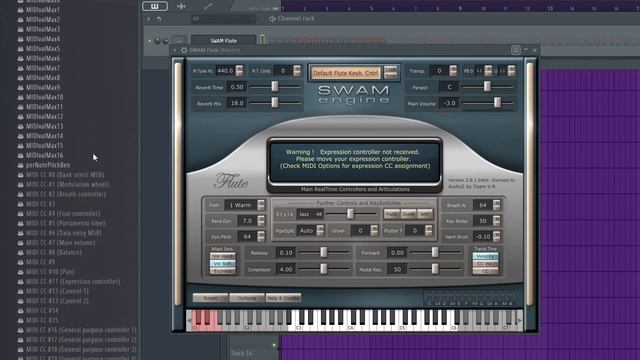Click the Growl value stepper arrows
The height and width of the screenshot is (360, 640).
pos(374,231)
